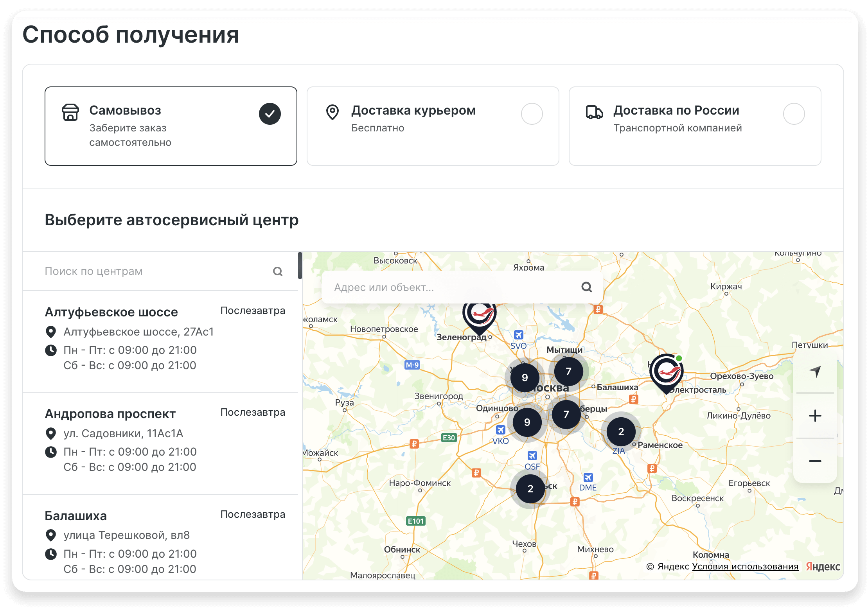Click the magnifier in the map address search
The width and height of the screenshot is (868, 614).
click(587, 288)
